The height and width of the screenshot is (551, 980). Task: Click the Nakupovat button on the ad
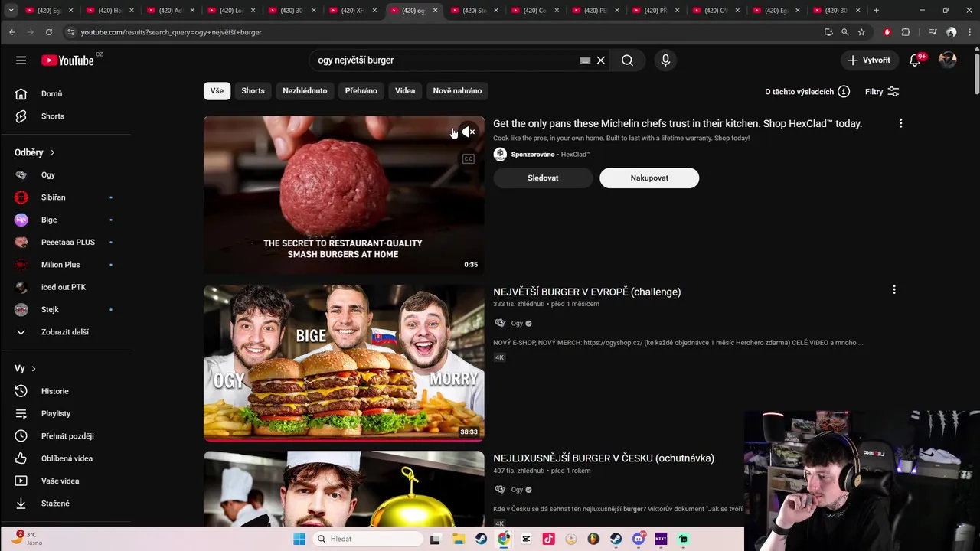tap(649, 178)
